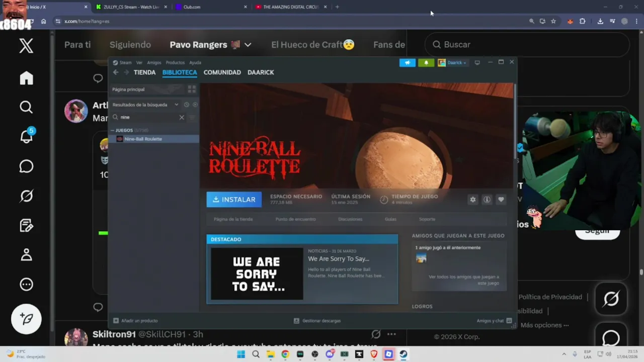Open Steam notifications green bell
644x362 pixels.
(x=426, y=63)
